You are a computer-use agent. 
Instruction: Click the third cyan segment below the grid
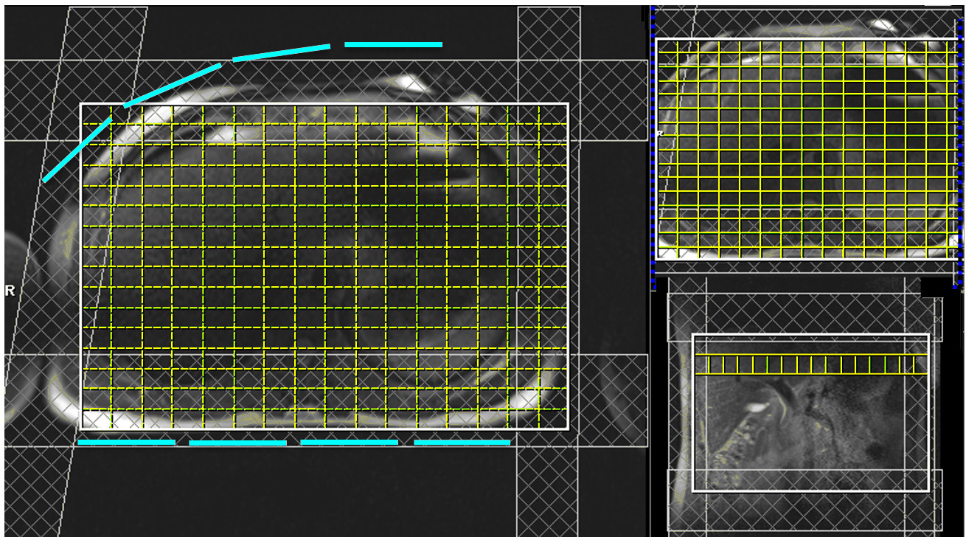(x=349, y=443)
